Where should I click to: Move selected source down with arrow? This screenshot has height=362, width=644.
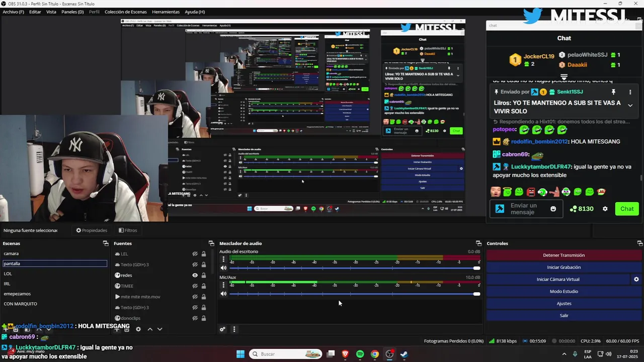(160, 329)
